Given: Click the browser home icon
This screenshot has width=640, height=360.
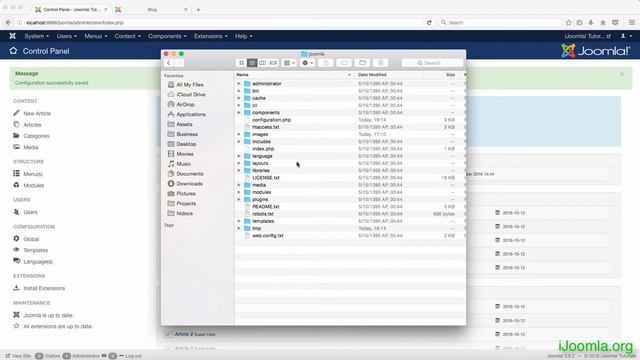Looking at the screenshot, I should coord(603,22).
